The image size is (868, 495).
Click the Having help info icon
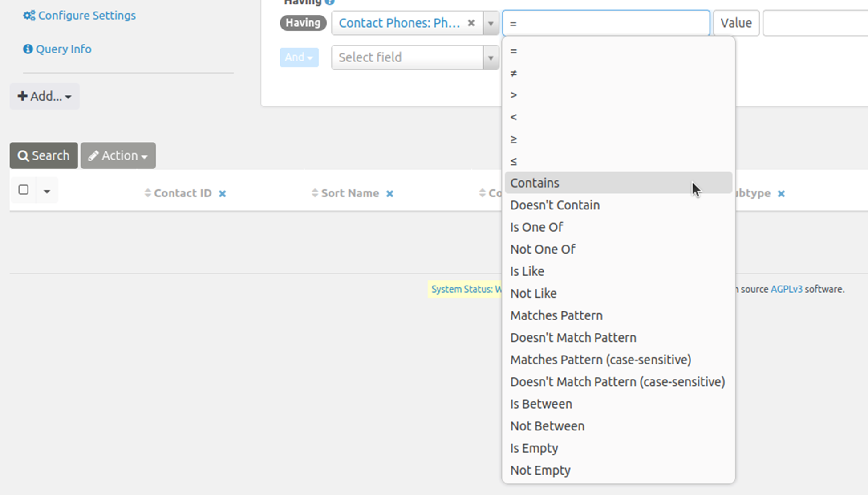(330, 2)
